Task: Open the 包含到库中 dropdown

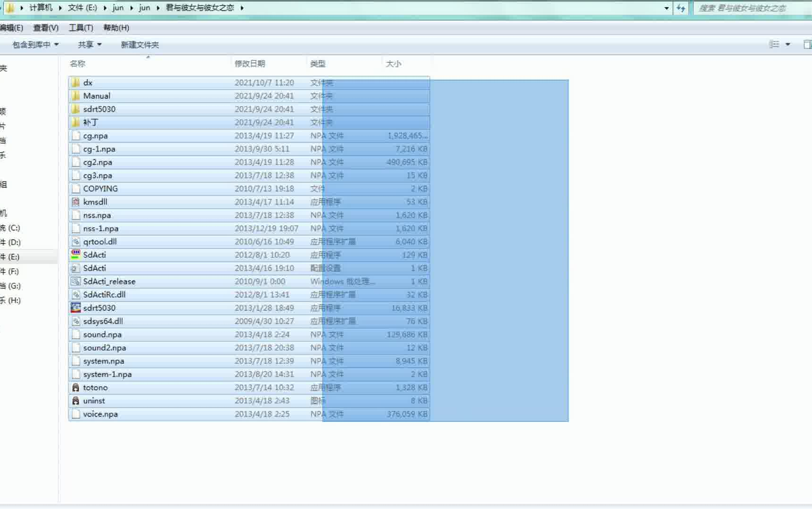Action: 35,45
